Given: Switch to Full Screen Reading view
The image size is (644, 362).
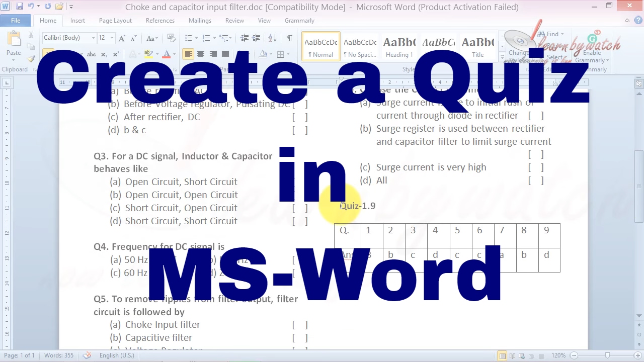Looking at the screenshot, I should click(513, 355).
